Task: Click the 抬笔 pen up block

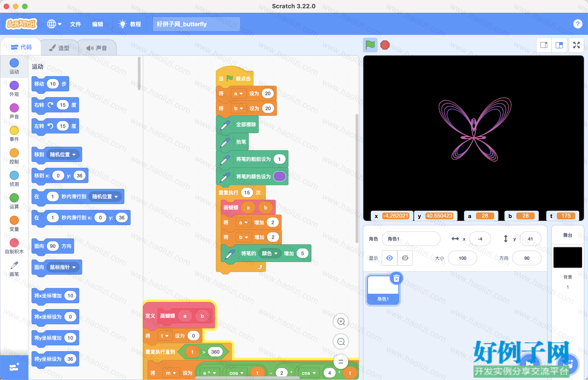Action: click(232, 142)
